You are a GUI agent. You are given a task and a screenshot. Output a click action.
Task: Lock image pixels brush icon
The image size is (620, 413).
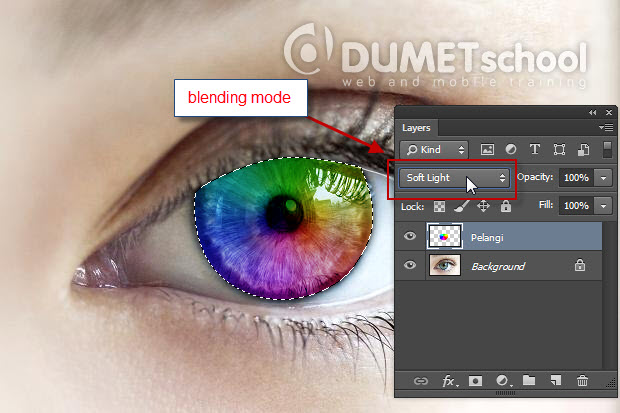coord(461,206)
